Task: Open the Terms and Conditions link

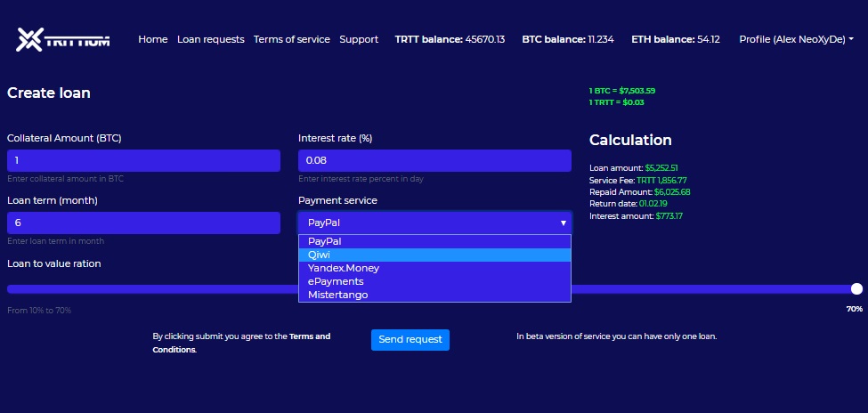Action: (241, 343)
